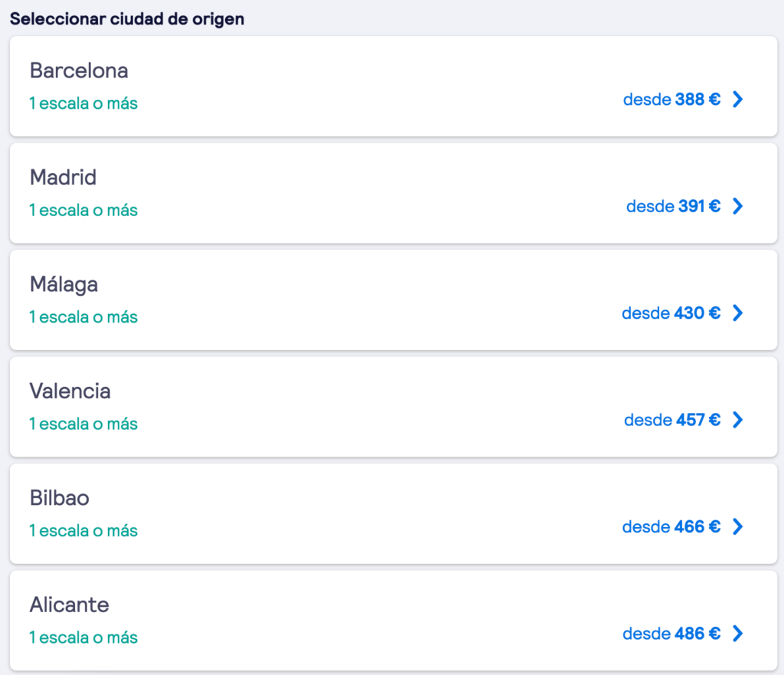This screenshot has height=675, width=784.
Task: Open the 'desde 391 €' price link
Action: (x=673, y=206)
